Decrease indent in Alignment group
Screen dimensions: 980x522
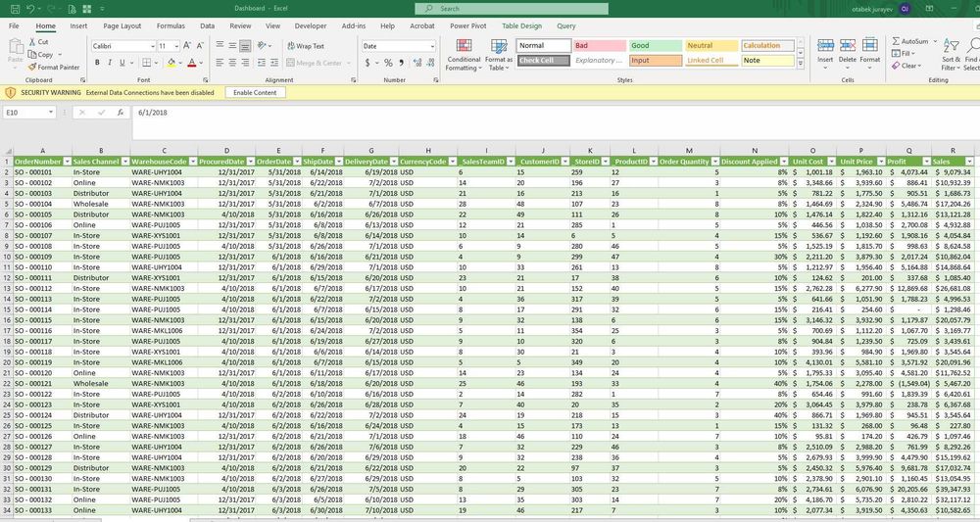click(x=262, y=63)
